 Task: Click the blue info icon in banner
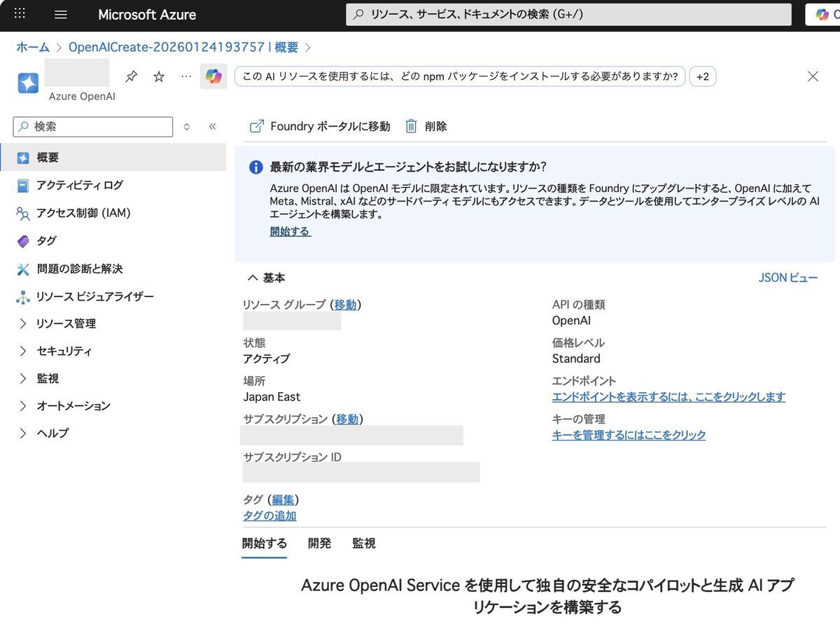point(256,167)
